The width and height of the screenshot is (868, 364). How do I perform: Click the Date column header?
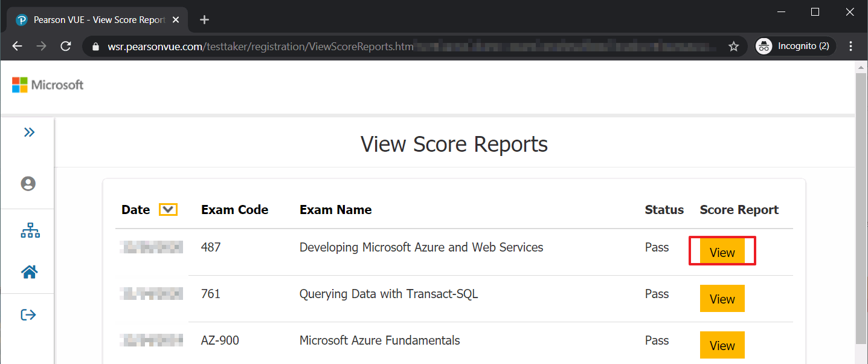(136, 210)
